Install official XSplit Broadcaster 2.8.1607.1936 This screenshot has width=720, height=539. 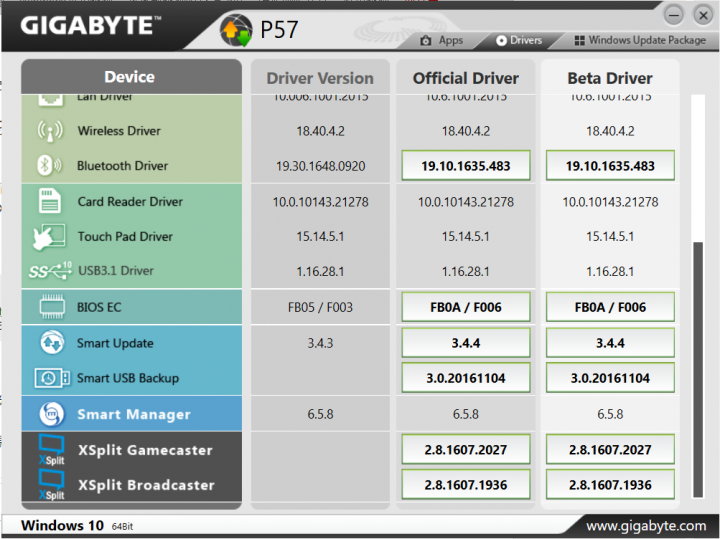466,485
